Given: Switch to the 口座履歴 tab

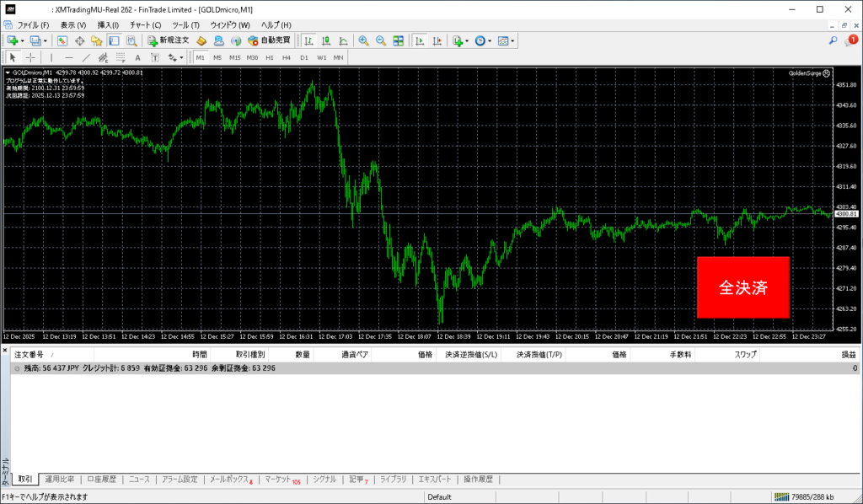Looking at the screenshot, I should (102, 480).
